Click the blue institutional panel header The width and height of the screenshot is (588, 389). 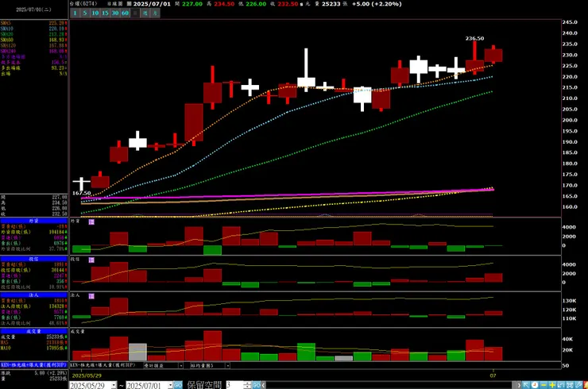tap(33, 295)
